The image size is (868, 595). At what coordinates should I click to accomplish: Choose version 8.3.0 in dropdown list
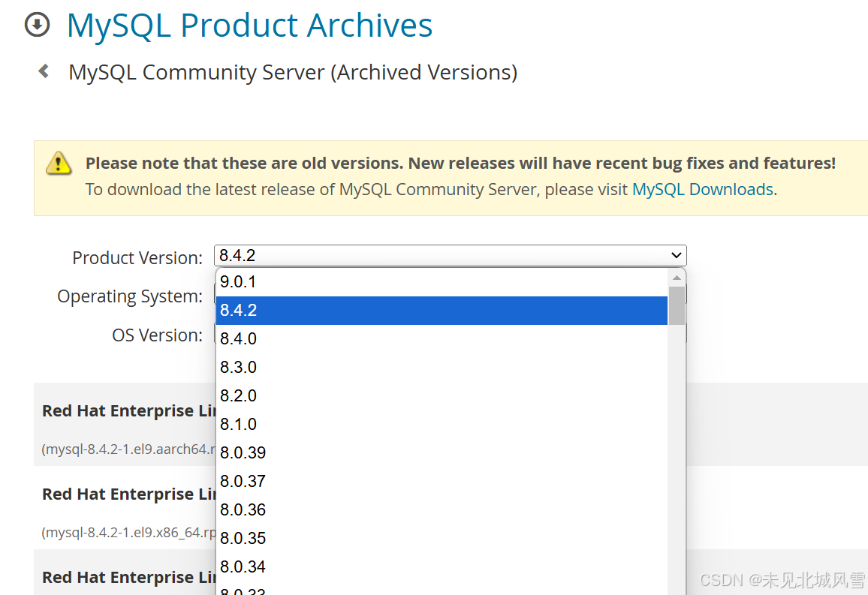click(x=442, y=367)
